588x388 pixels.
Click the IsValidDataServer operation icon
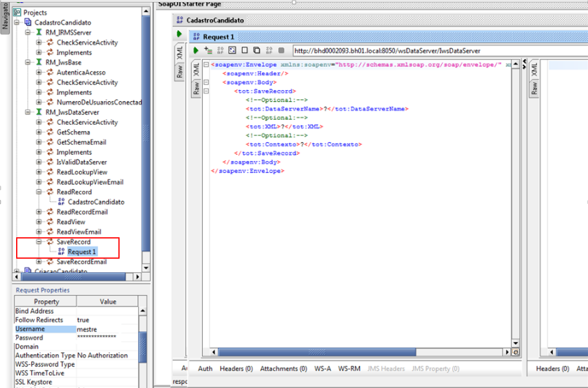(x=50, y=162)
